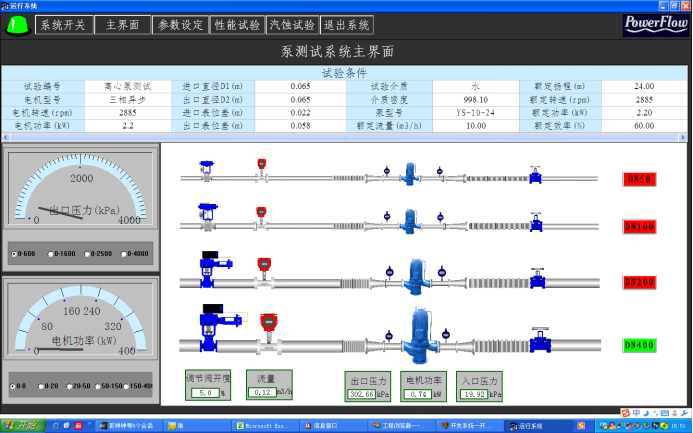Select the green DN400 pipeline button
Screen dimensions: 693x433
tap(639, 345)
